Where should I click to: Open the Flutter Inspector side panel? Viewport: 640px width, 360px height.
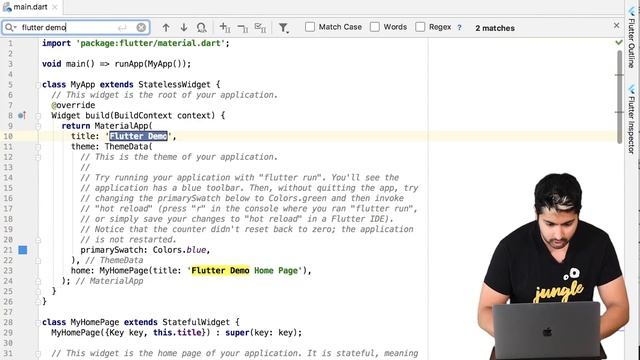coord(631,119)
